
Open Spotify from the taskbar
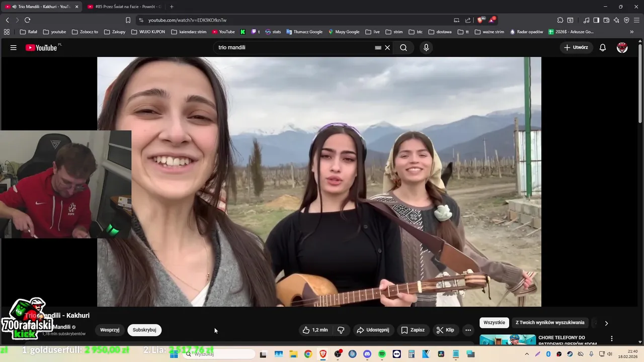(382, 354)
